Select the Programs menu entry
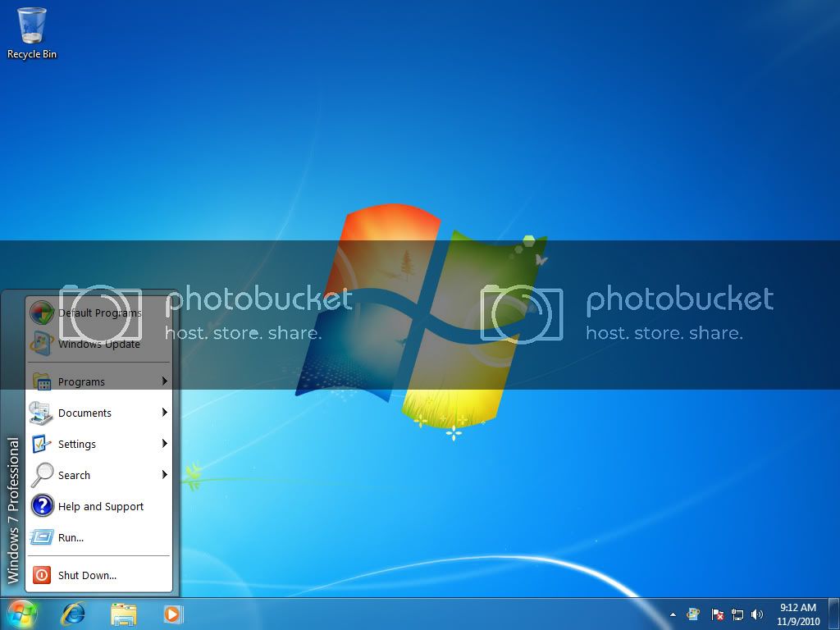This screenshot has width=840, height=630. [99, 381]
